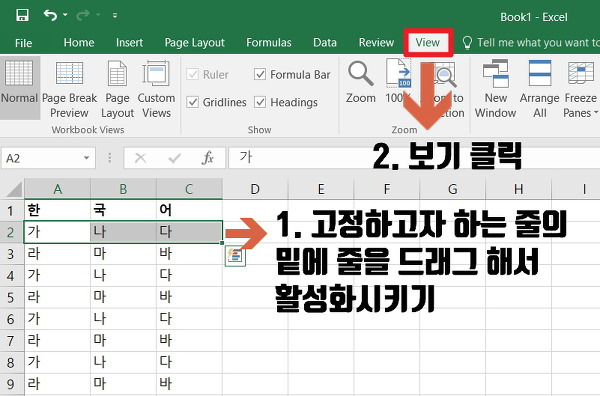This screenshot has height=396, width=600.
Task: Open the Review tab
Action: (x=376, y=42)
